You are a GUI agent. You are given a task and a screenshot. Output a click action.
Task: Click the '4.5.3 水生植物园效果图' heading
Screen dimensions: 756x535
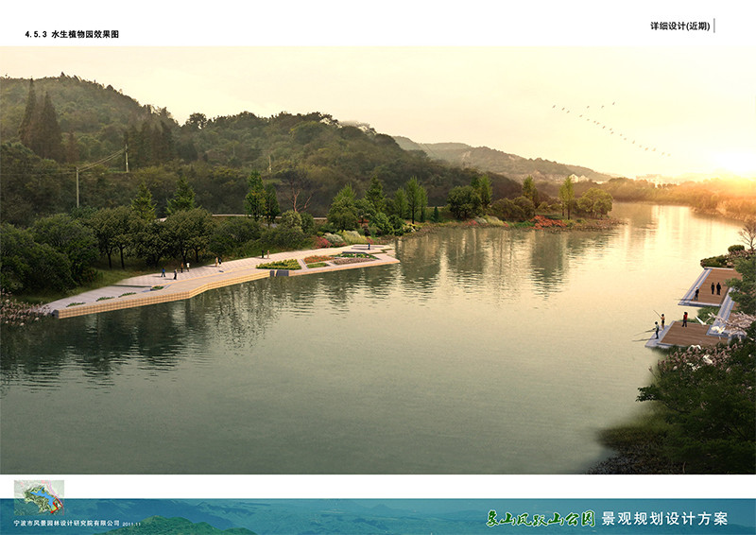72,34
